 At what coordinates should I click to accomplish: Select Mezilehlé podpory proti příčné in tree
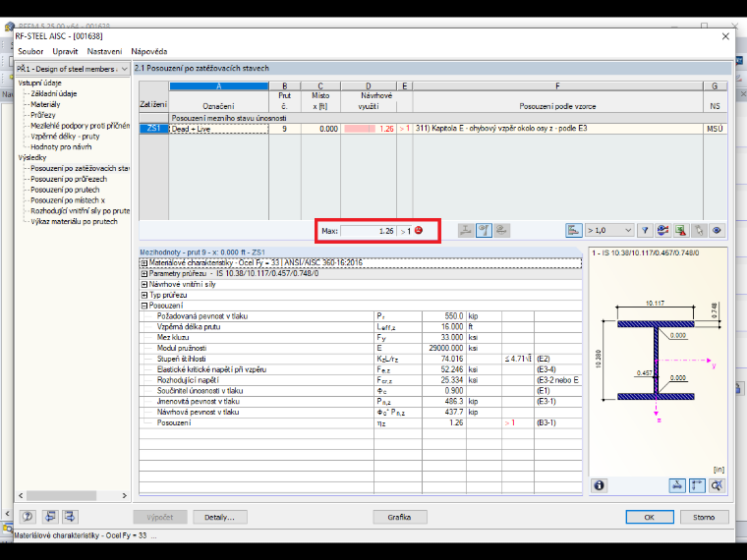(x=80, y=126)
